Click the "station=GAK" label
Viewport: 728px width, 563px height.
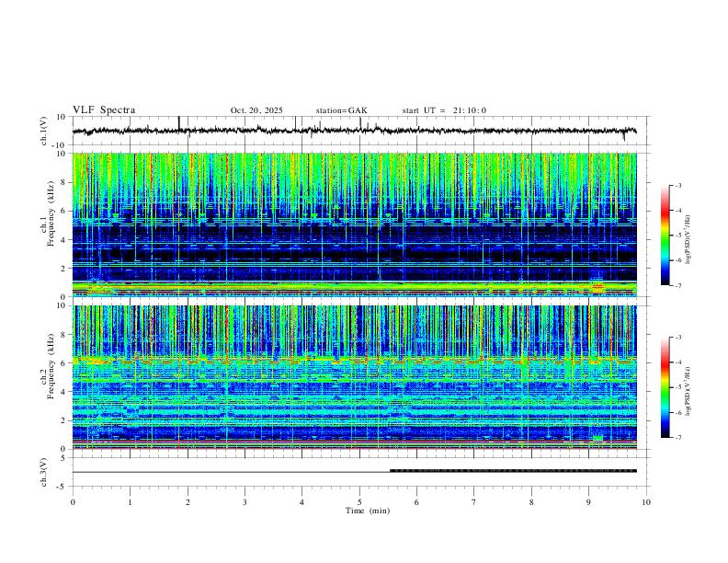[x=341, y=110]
